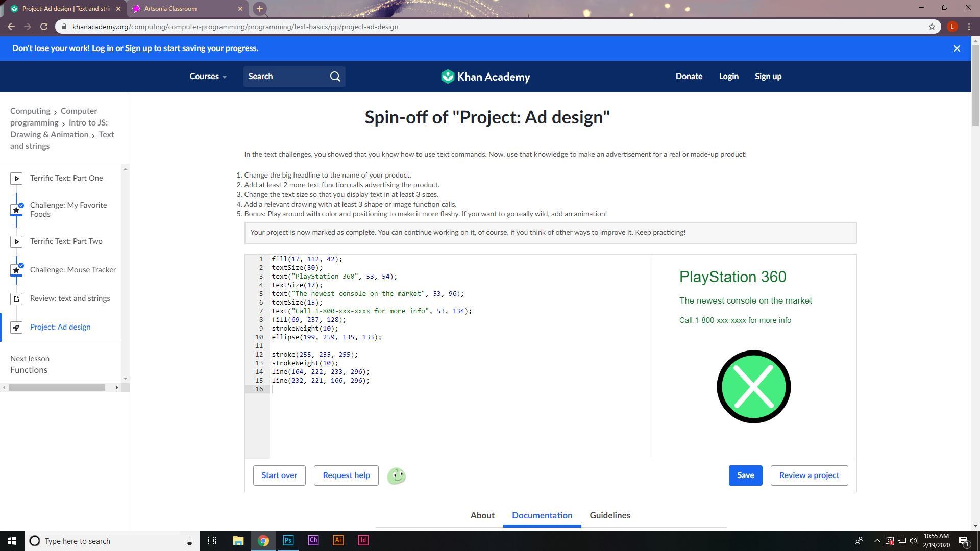Image resolution: width=980 pixels, height=551 pixels.
Task: Click the Khan Academy logo
Action: pyautogui.click(x=485, y=77)
